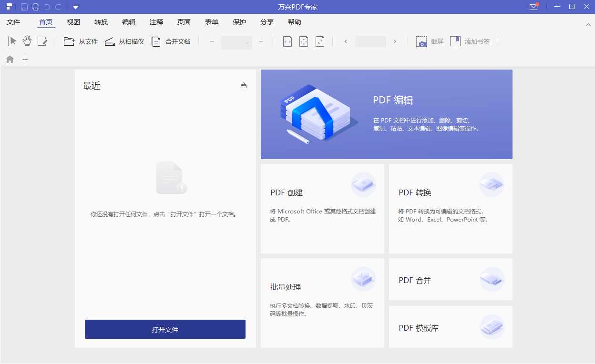Screen dimensions: 595x364
Task: Open the 表单 tab
Action: pyautogui.click(x=212, y=22)
